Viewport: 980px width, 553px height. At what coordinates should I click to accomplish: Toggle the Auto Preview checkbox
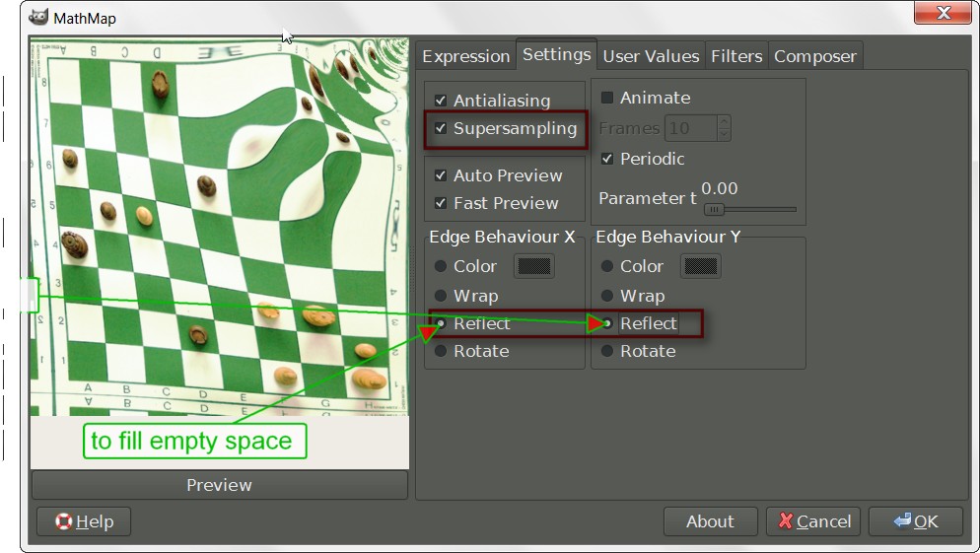pyautogui.click(x=441, y=175)
